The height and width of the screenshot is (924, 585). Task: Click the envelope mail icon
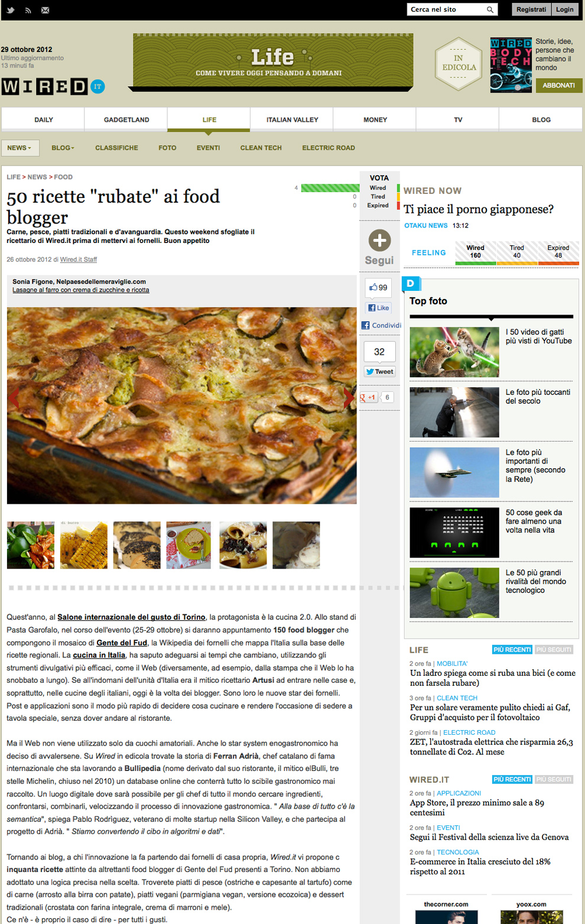point(45,10)
